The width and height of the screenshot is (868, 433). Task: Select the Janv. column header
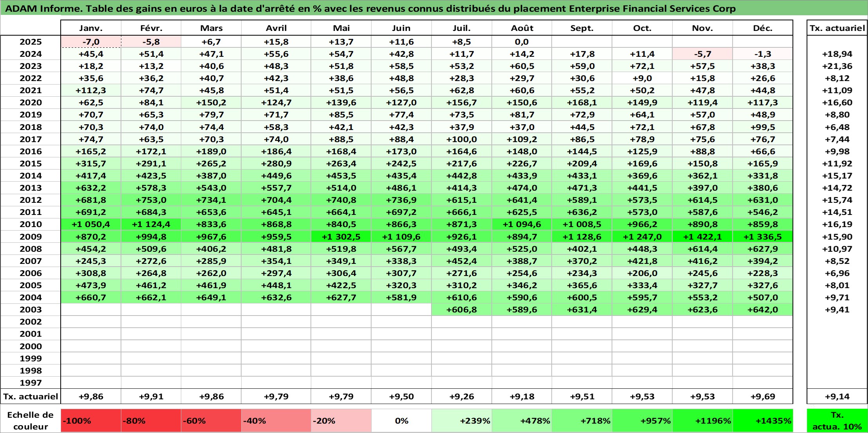coord(91,28)
